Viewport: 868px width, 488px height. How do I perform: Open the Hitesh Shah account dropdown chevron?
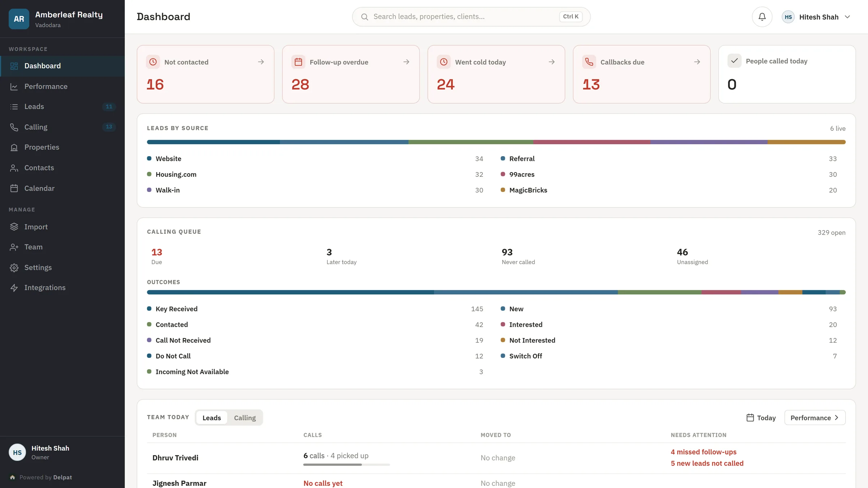coord(847,17)
